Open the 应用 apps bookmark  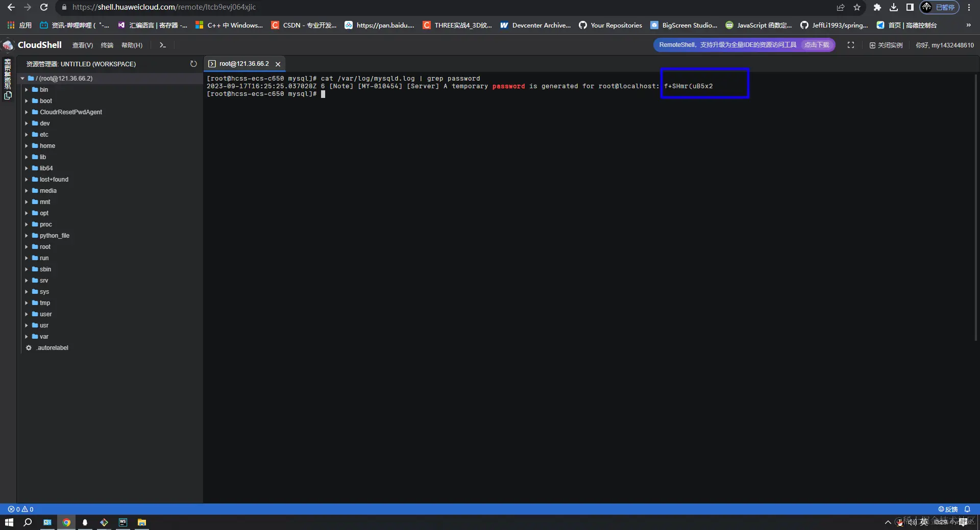pos(19,25)
